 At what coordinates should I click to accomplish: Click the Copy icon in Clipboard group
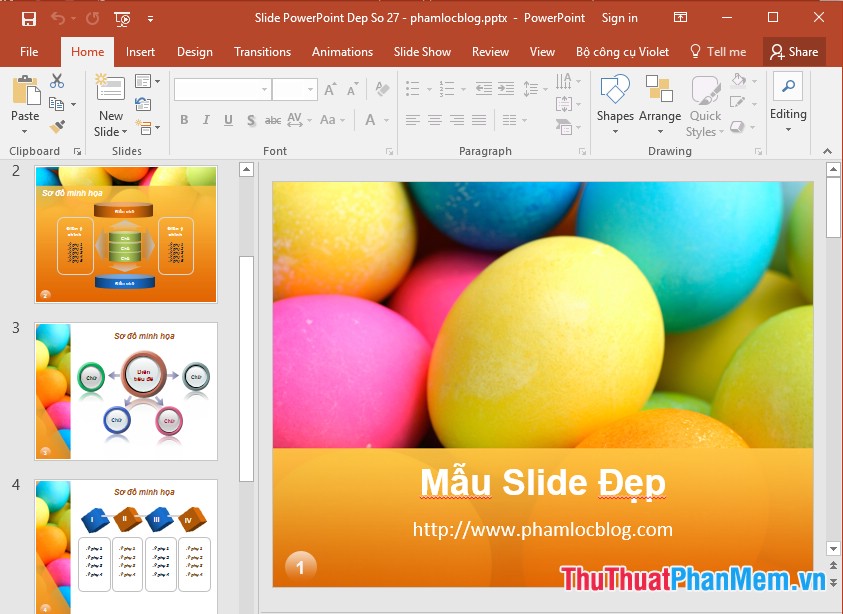click(57, 104)
